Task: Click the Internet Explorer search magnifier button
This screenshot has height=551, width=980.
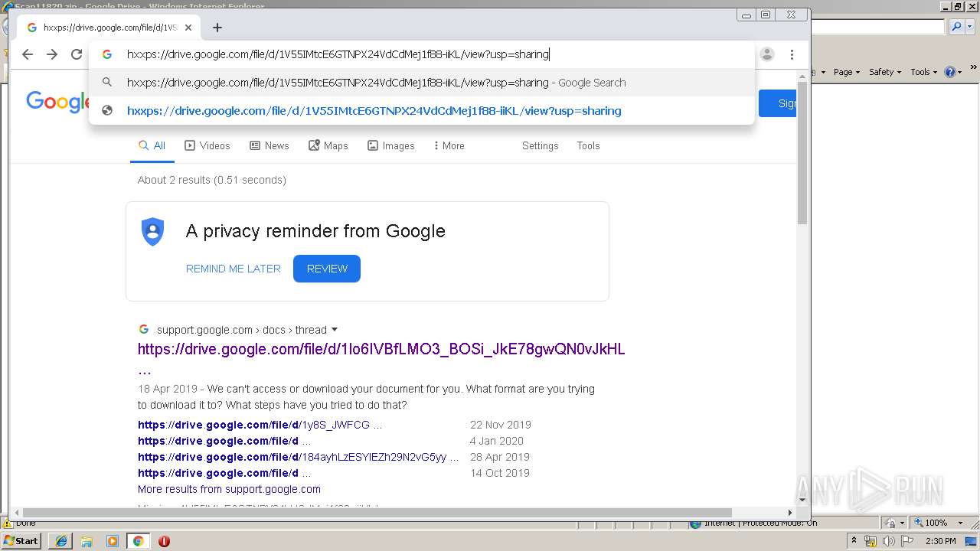Action: 956,27
